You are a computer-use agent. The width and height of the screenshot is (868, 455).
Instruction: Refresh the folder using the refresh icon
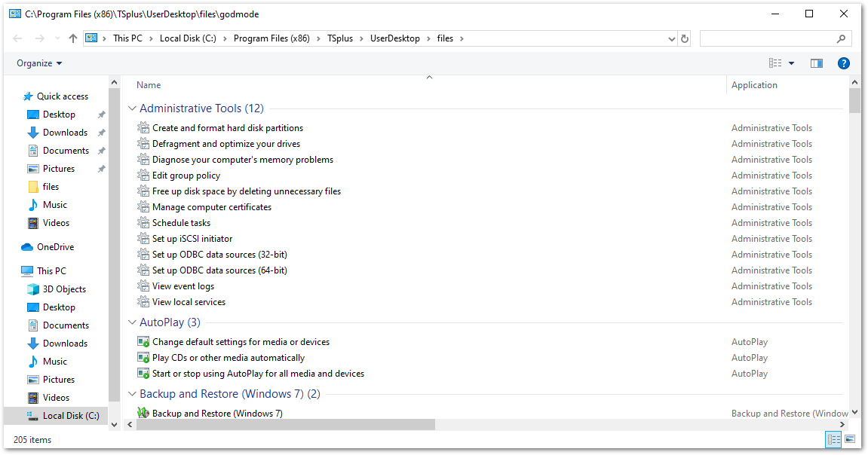[x=685, y=38]
